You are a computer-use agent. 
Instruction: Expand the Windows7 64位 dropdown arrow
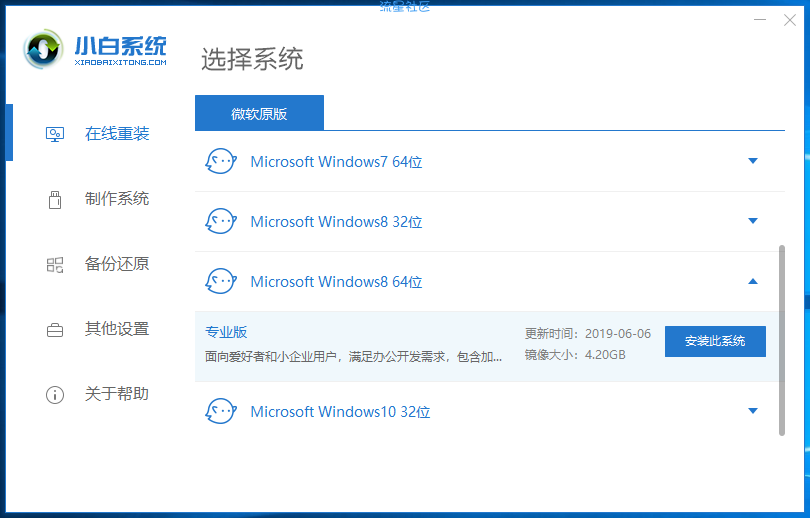point(753,161)
